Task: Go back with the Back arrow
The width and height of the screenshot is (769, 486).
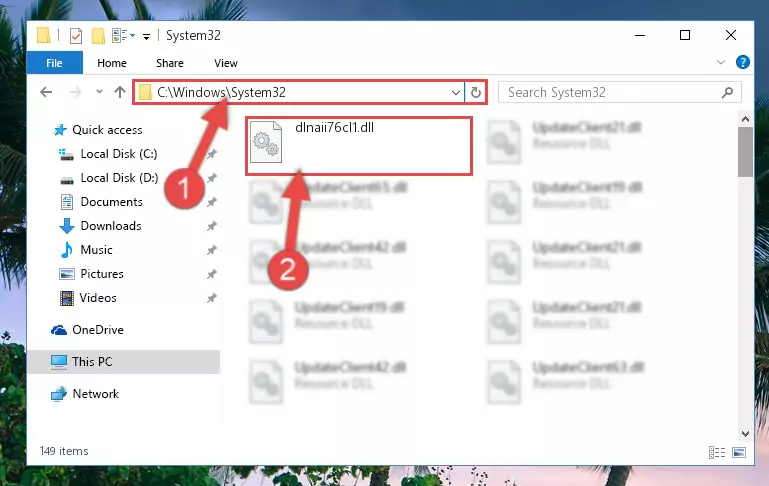Action: point(46,92)
